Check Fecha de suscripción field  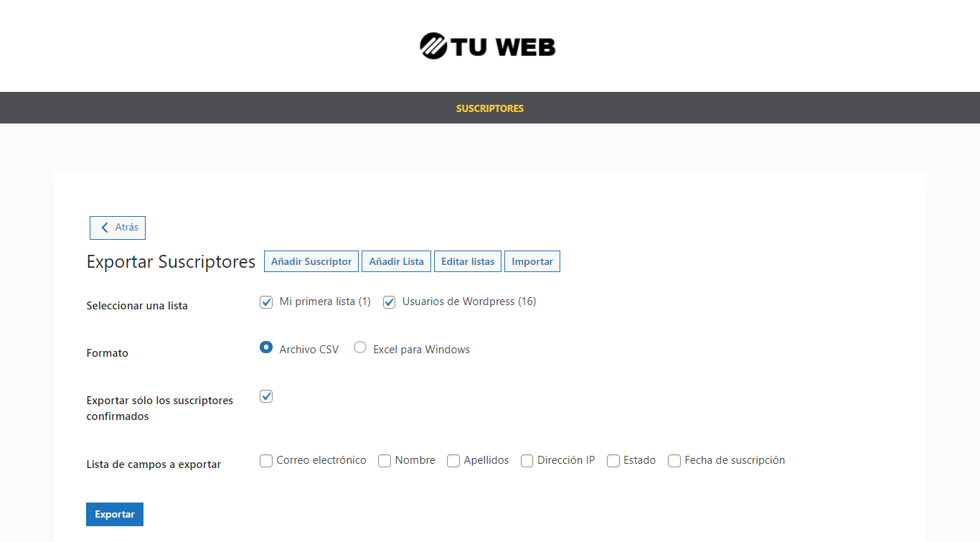(x=674, y=461)
